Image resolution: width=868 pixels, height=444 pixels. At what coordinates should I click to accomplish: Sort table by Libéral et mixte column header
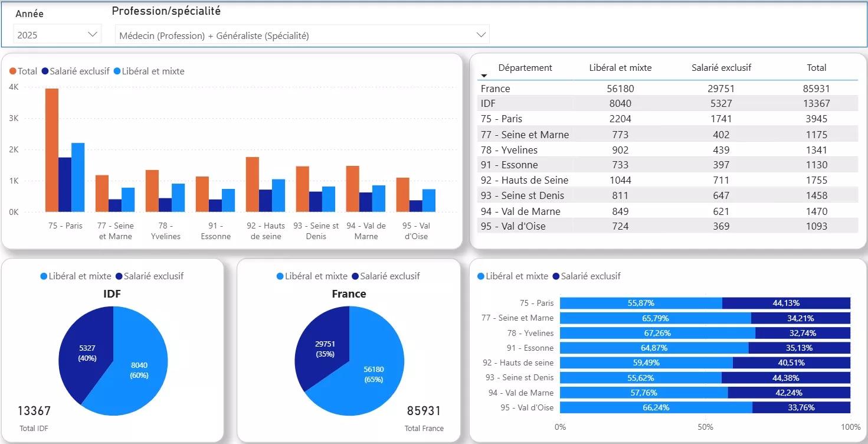click(620, 68)
